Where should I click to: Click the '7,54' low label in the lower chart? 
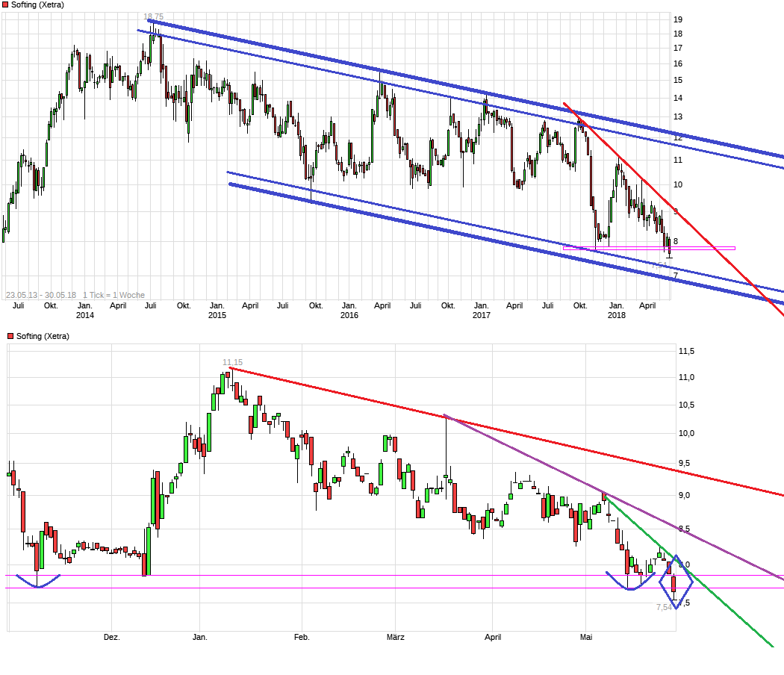tap(664, 607)
